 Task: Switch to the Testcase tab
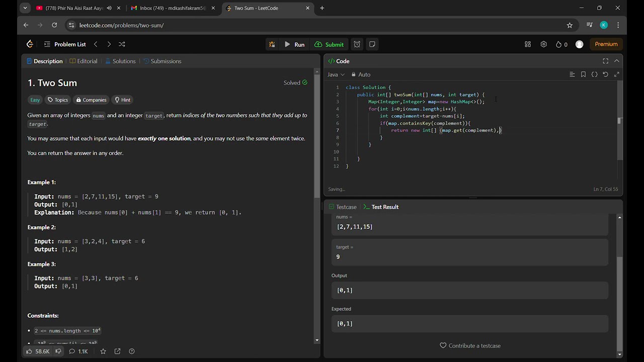[x=342, y=207]
